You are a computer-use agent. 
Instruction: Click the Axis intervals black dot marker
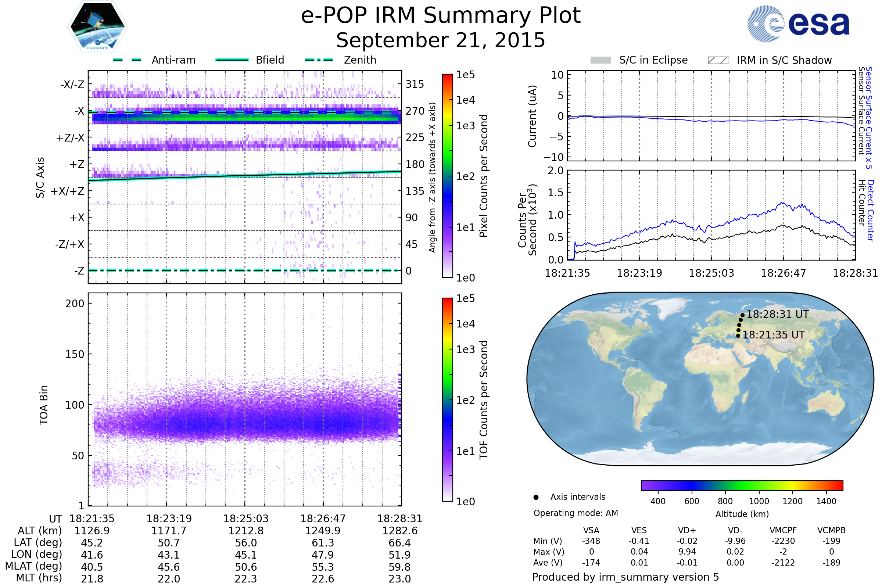coord(536,497)
